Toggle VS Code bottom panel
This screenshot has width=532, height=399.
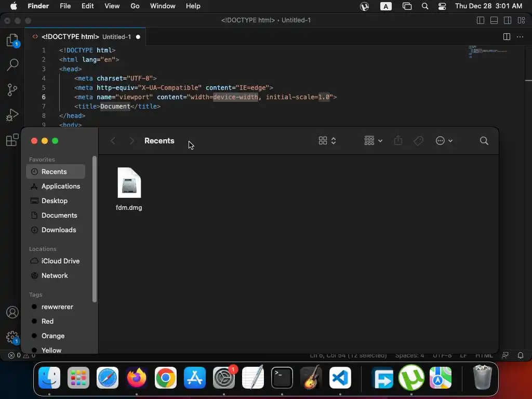(494, 20)
